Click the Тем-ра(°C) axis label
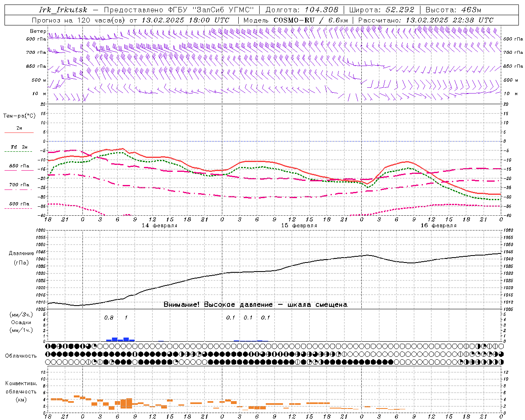525x420 pixels. coord(19,116)
